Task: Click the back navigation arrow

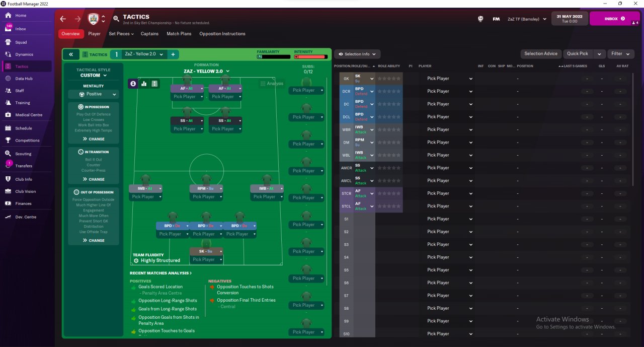Action: [63, 19]
